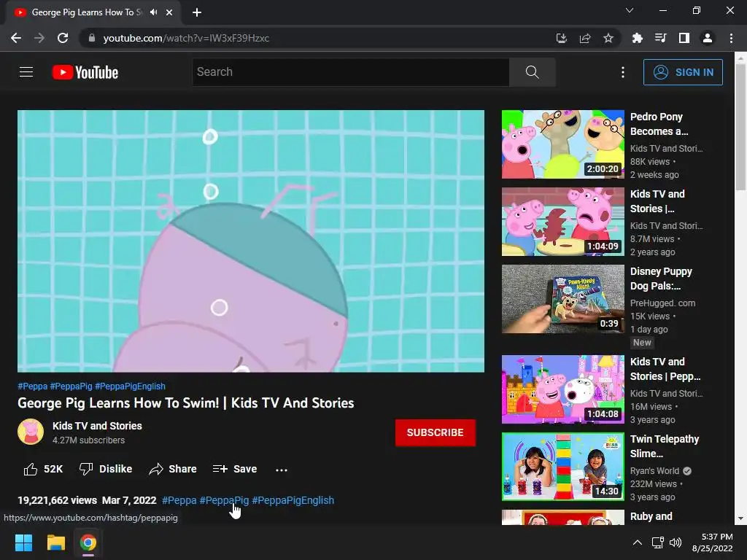Reload the YouTube page
Viewport: 747px width, 560px height.
point(63,38)
